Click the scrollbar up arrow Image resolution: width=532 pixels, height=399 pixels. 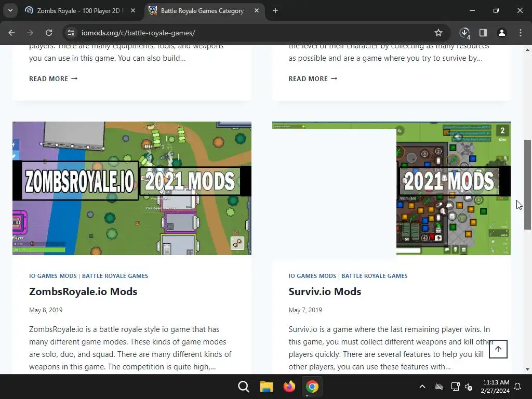pos(528,49)
